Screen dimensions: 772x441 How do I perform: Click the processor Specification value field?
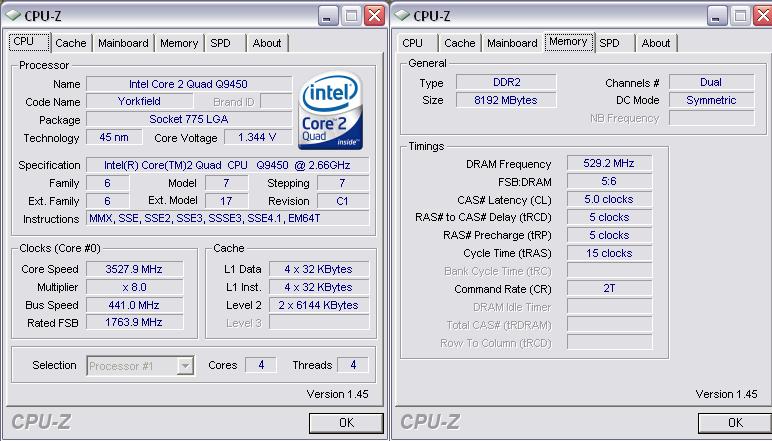pos(227,165)
